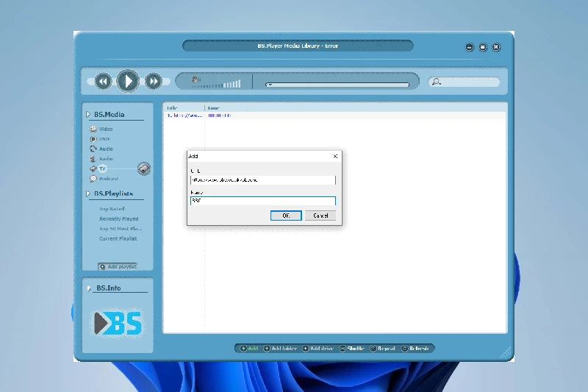Open the Top Rated playlist
This screenshot has height=392, width=588.
[x=112, y=209]
